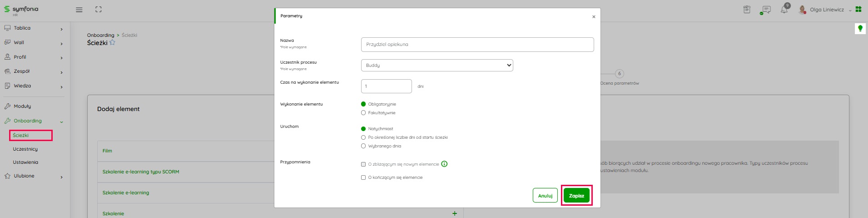Click the Zapisz button

tap(576, 196)
